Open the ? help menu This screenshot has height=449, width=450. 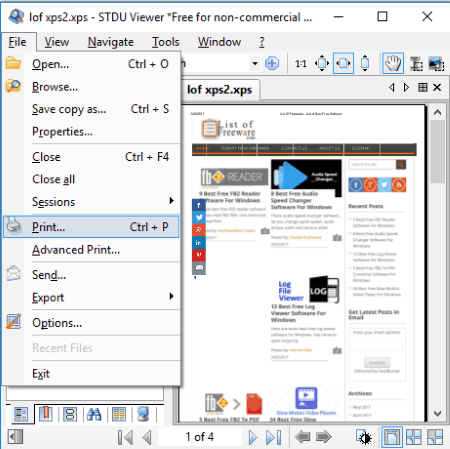262,42
